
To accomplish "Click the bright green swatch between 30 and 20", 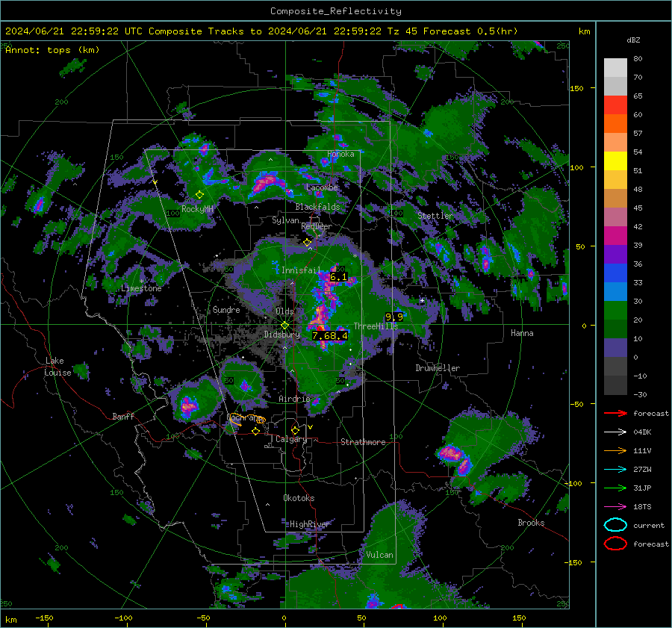I will [x=615, y=311].
